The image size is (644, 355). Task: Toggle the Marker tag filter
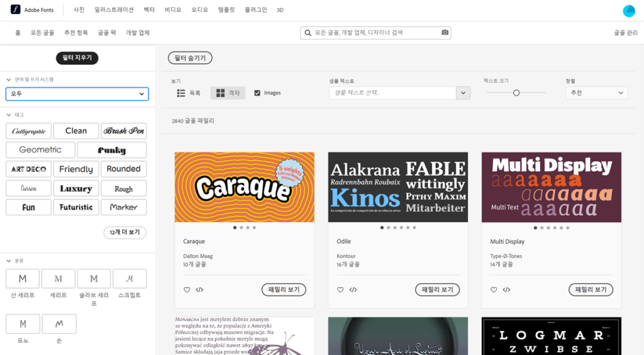[x=124, y=207]
